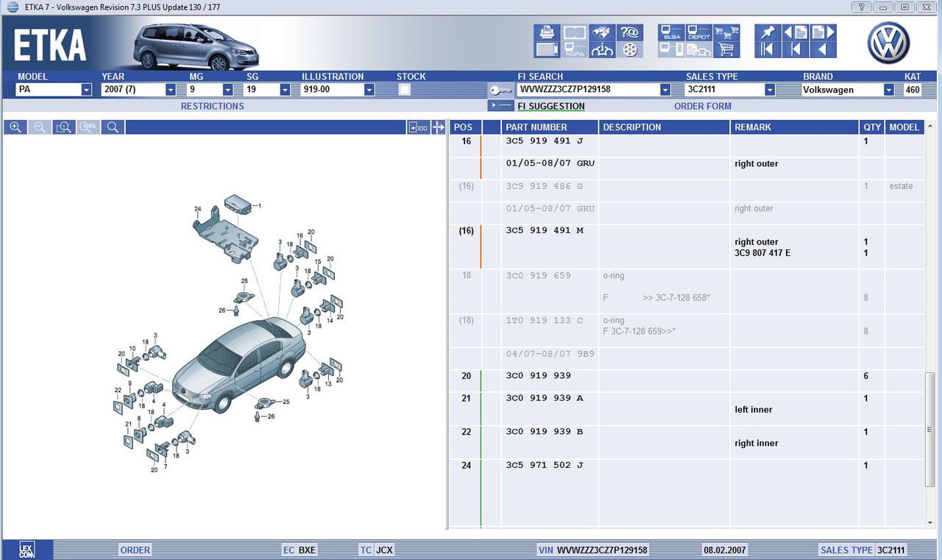Click the window help question button
The image size is (942, 560).
pyautogui.click(x=861, y=7)
